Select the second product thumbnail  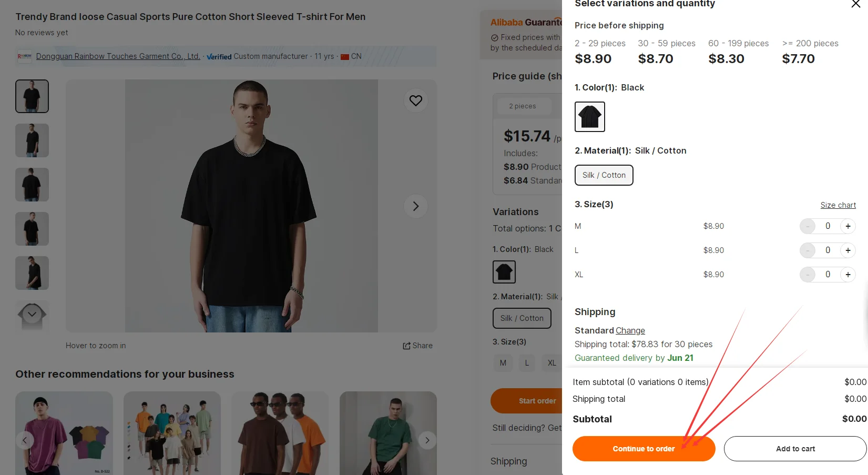(x=32, y=140)
